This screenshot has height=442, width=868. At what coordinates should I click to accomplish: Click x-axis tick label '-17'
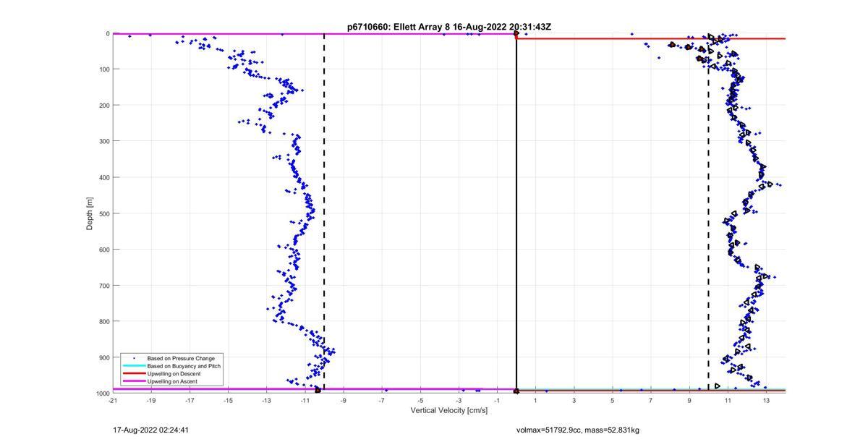tap(190, 401)
